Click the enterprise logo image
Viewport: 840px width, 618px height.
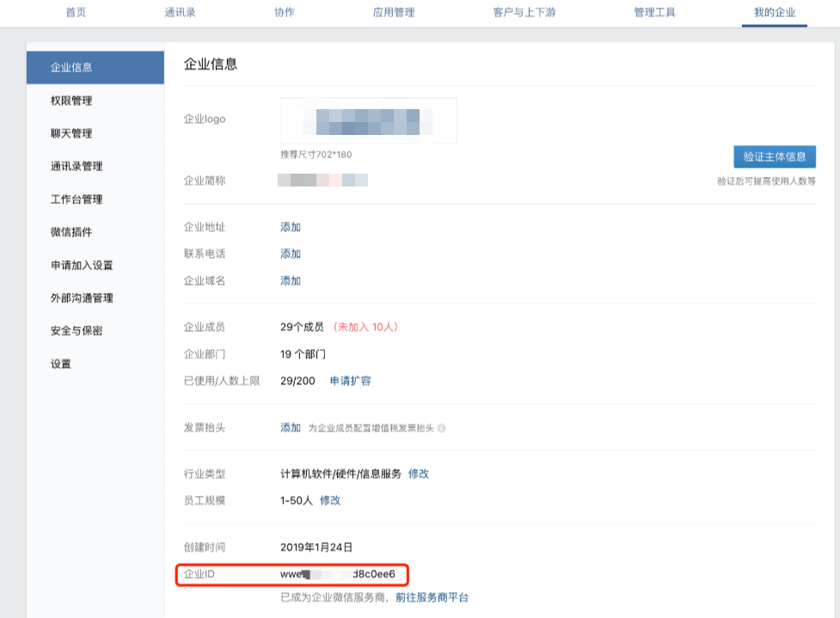click(368, 120)
